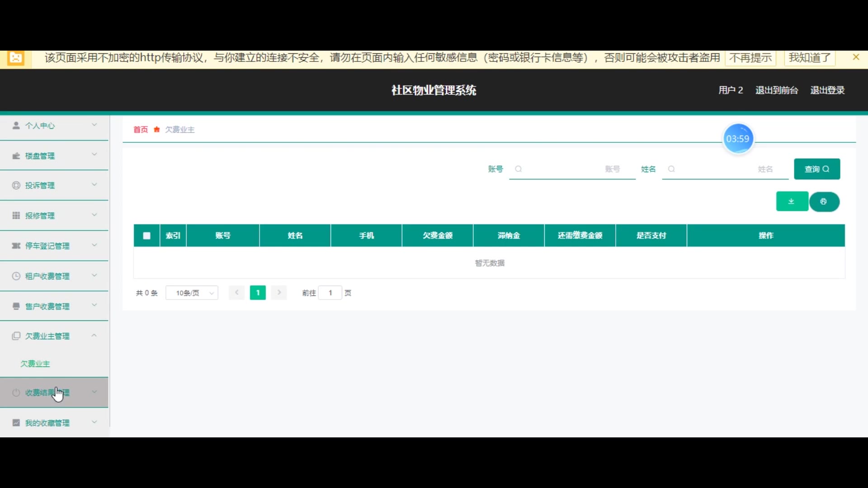Click the 退出登录 link

tap(827, 90)
